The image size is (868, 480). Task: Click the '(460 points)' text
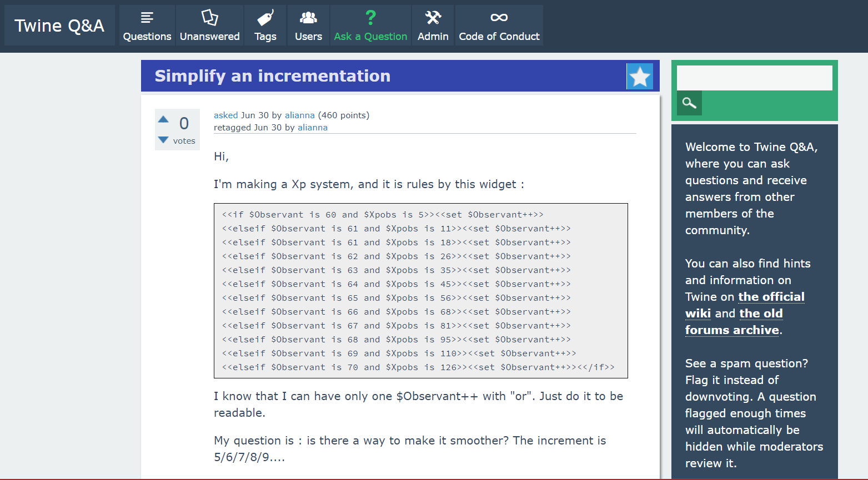[x=343, y=115]
